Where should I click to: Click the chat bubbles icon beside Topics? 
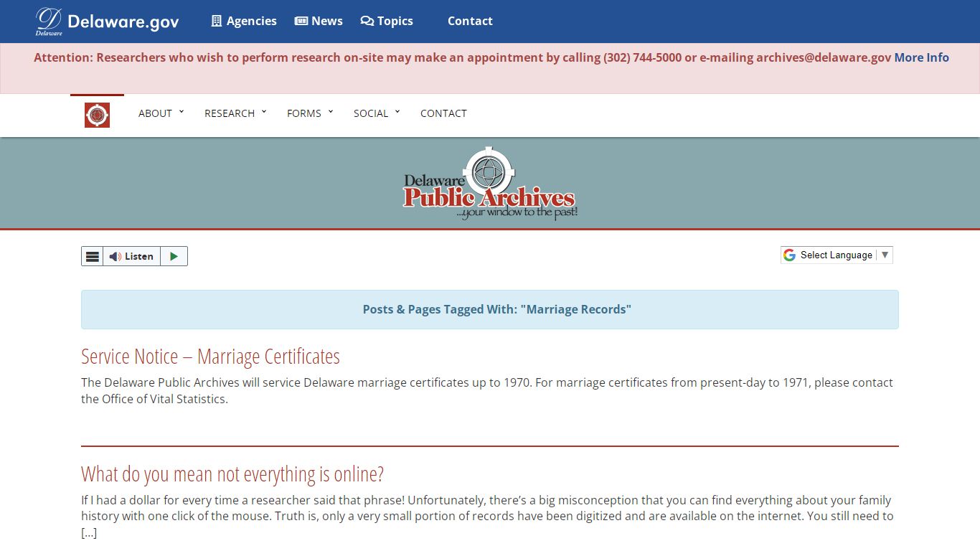(367, 21)
